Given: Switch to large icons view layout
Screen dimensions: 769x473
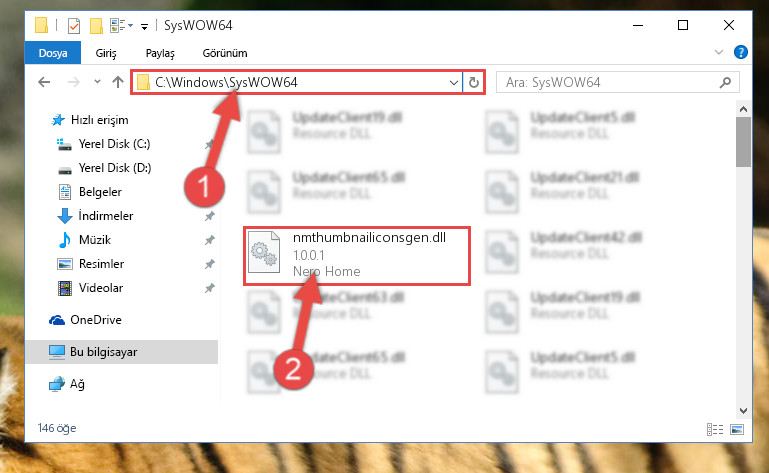Looking at the screenshot, I should pos(737,429).
